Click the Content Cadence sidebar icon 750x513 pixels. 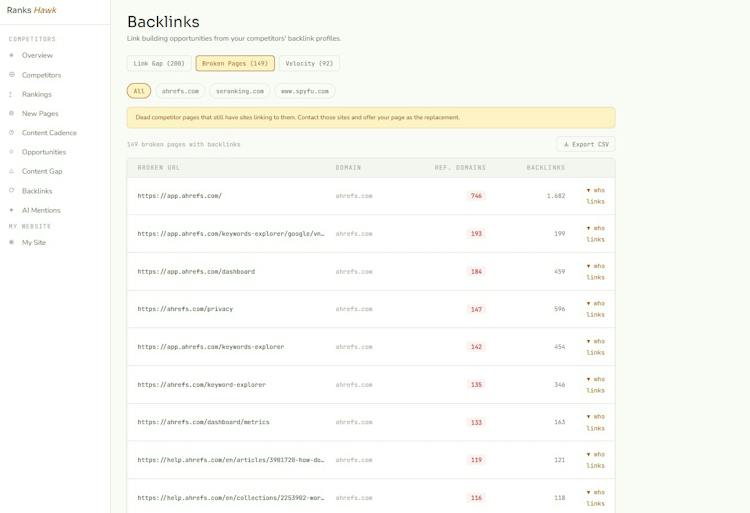(x=11, y=132)
